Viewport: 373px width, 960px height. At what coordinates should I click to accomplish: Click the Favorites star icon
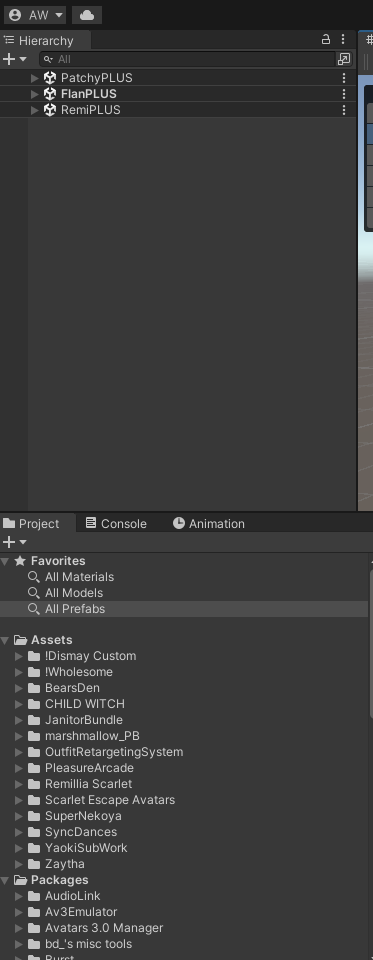[x=20, y=561]
